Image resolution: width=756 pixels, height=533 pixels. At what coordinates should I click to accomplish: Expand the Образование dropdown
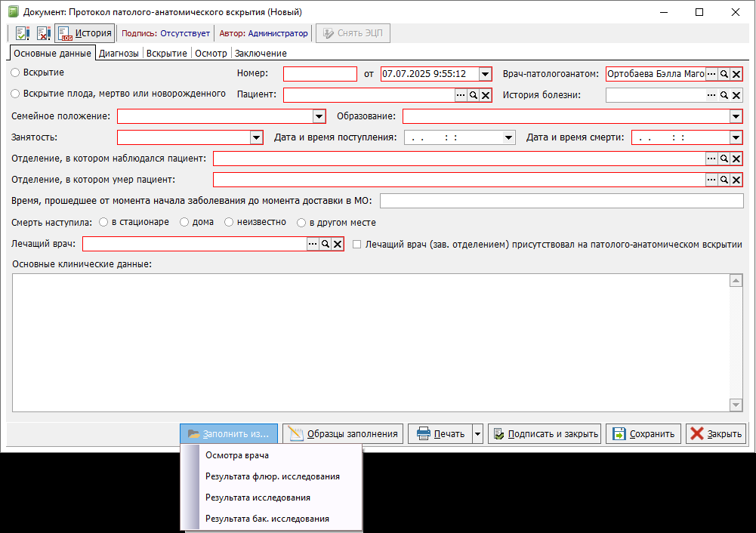coord(736,116)
